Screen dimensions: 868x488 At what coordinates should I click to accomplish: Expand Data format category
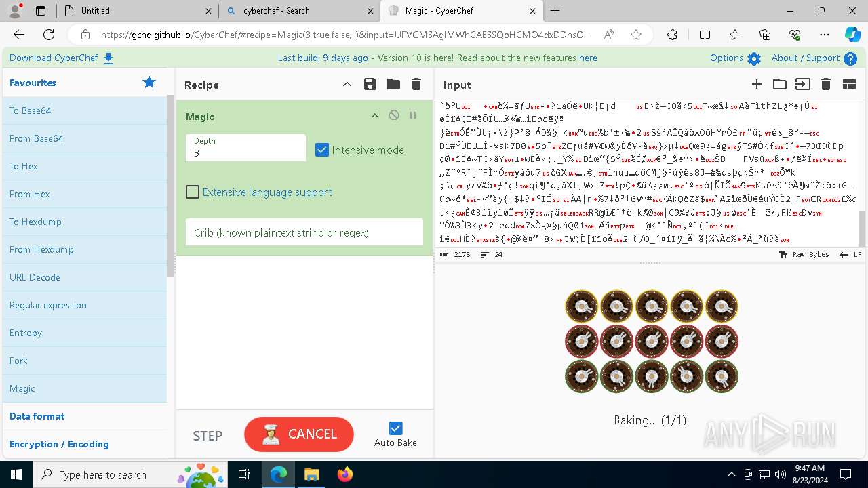click(x=84, y=416)
